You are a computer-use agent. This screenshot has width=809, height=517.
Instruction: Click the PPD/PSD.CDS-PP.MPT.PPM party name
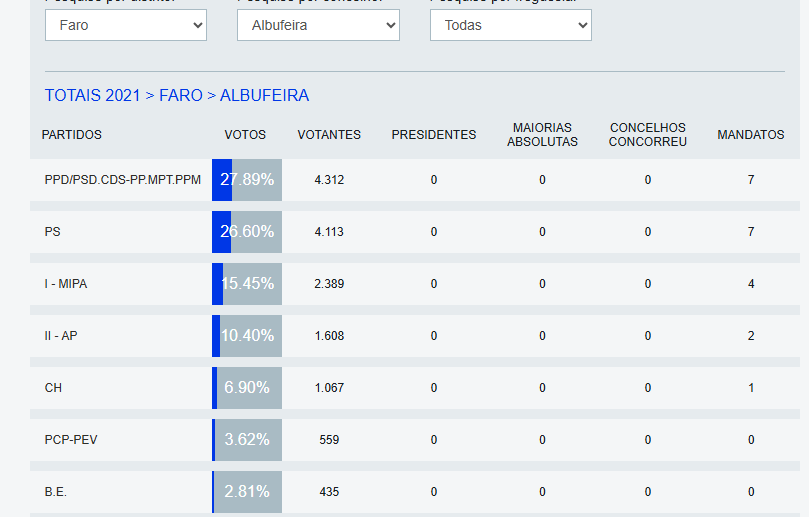(x=123, y=180)
